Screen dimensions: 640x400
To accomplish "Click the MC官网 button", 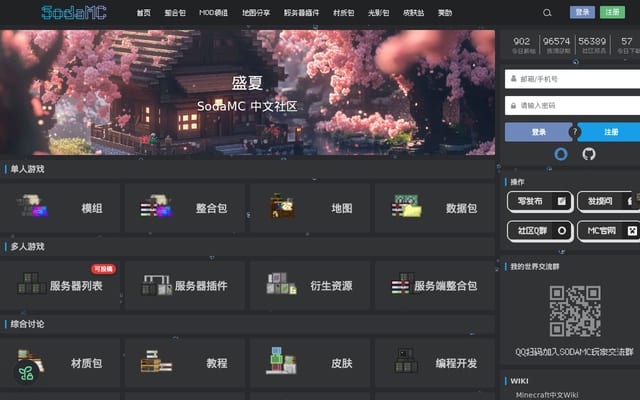I will click(609, 231).
